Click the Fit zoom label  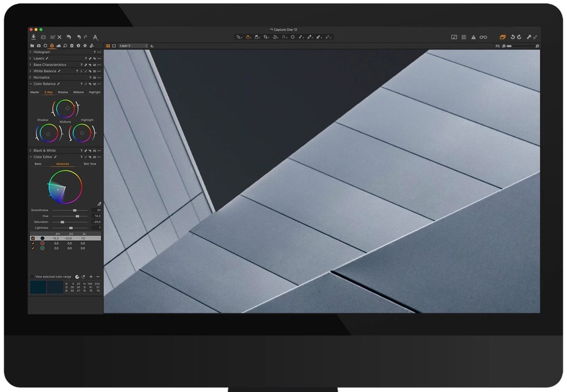497,46
